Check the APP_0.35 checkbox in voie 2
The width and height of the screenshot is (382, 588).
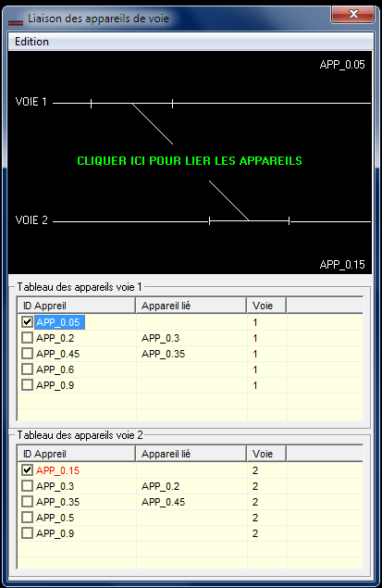(27, 502)
